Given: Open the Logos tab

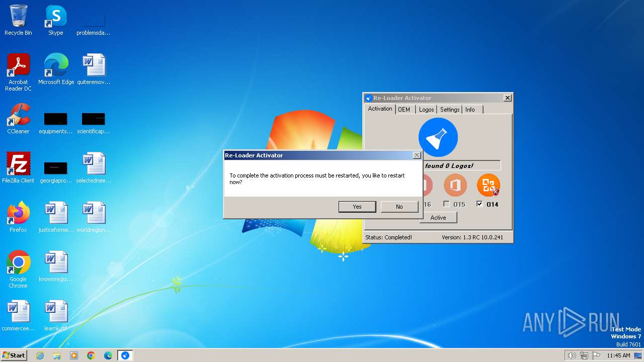Looking at the screenshot, I should pos(427,110).
